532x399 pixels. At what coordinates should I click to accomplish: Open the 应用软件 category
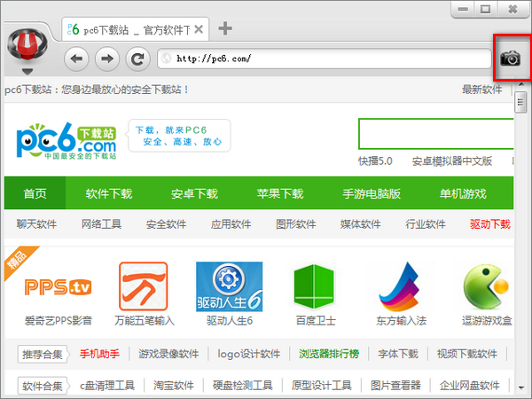click(231, 224)
